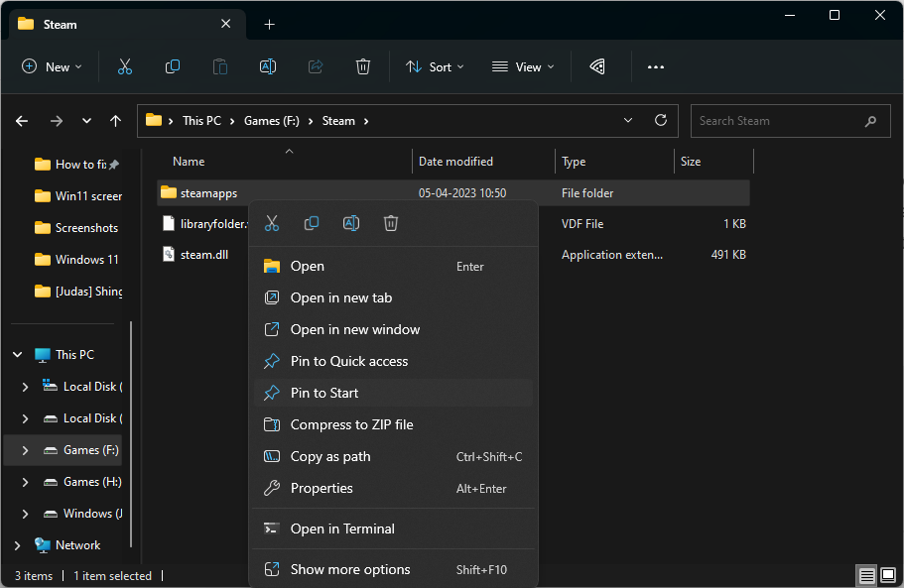This screenshot has width=904, height=588.
Task: Click the back navigation arrow
Action: pos(21,120)
